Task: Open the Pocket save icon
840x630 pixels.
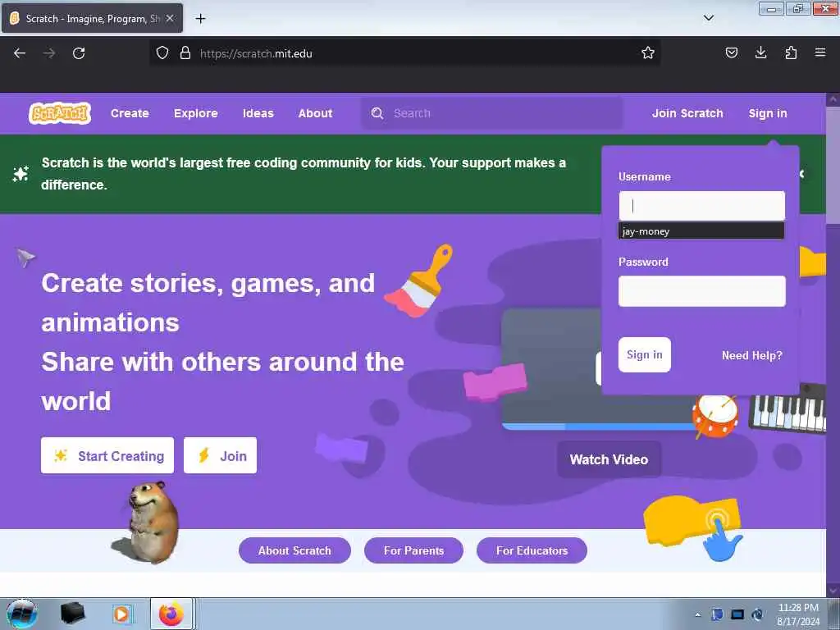Action: (x=731, y=52)
